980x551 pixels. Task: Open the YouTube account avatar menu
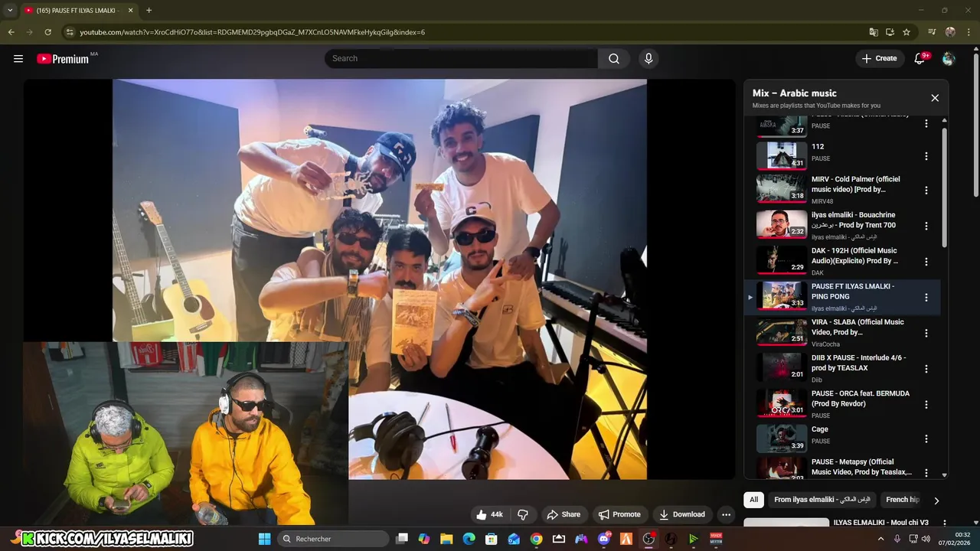click(949, 58)
